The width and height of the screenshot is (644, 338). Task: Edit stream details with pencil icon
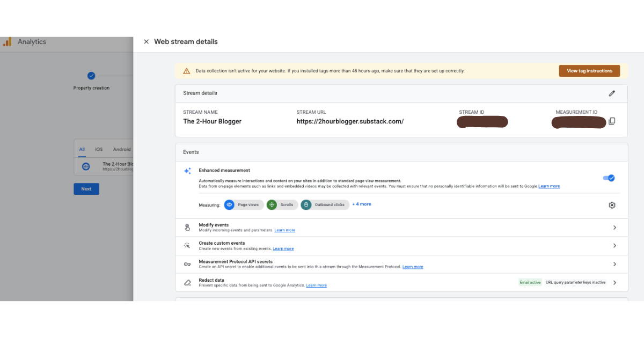tap(612, 93)
